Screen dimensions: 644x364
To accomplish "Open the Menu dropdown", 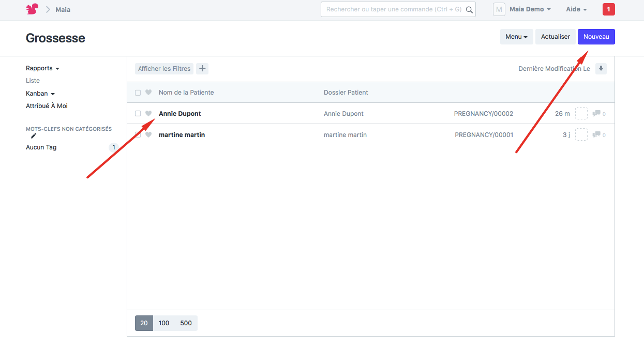I will (x=516, y=37).
